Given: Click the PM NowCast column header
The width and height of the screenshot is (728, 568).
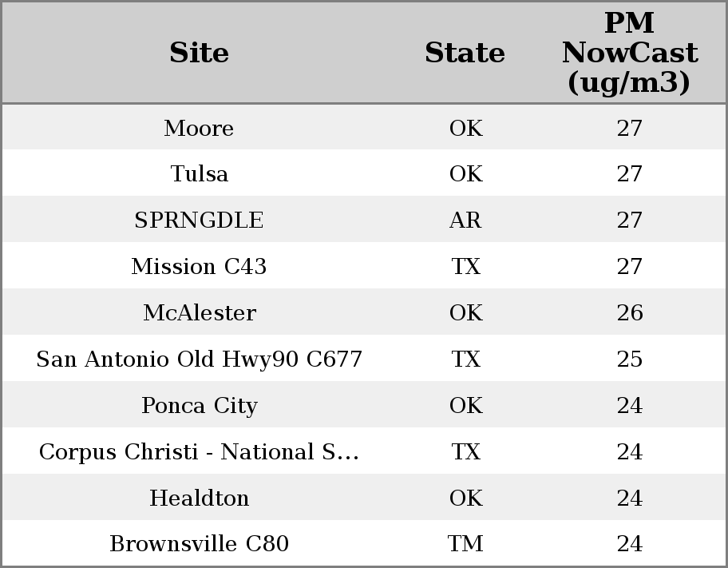Looking at the screenshot, I should pyautogui.click(x=629, y=53).
